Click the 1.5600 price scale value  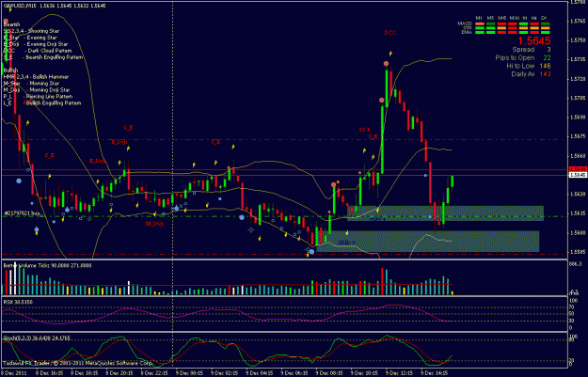click(x=578, y=233)
